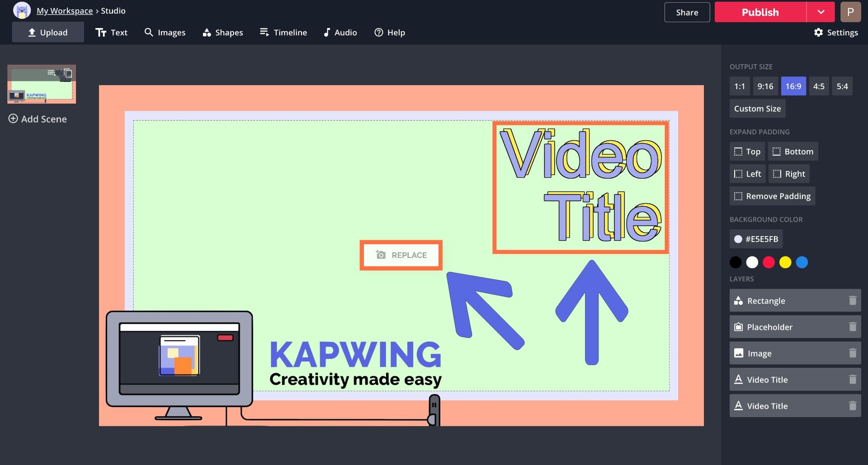
Task: Publish the project
Action: (760, 12)
